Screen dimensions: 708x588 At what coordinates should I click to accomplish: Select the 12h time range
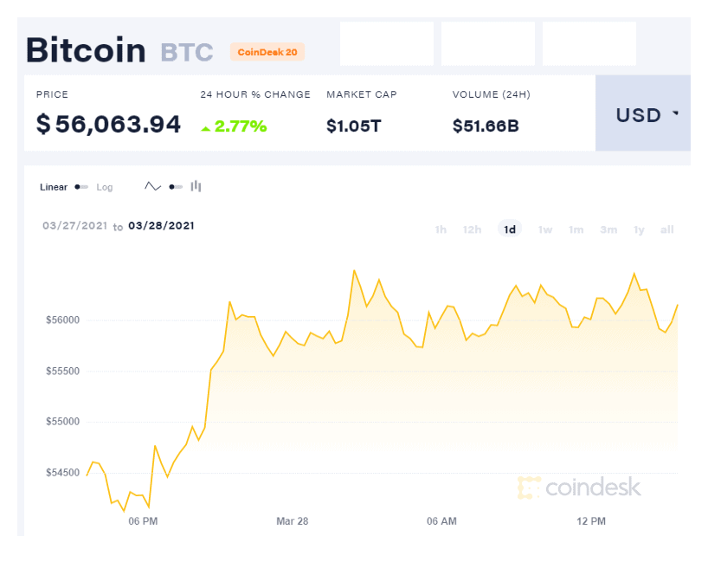472,229
